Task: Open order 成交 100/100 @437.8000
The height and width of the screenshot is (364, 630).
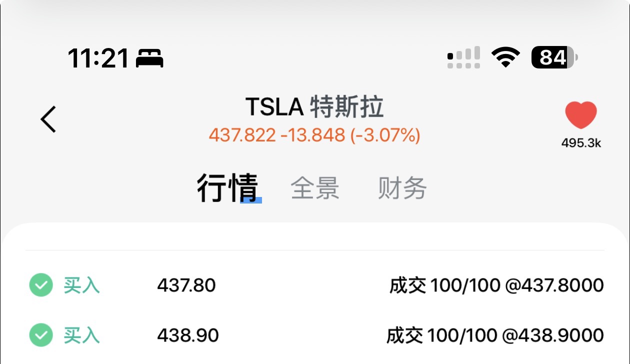Action: (x=496, y=285)
